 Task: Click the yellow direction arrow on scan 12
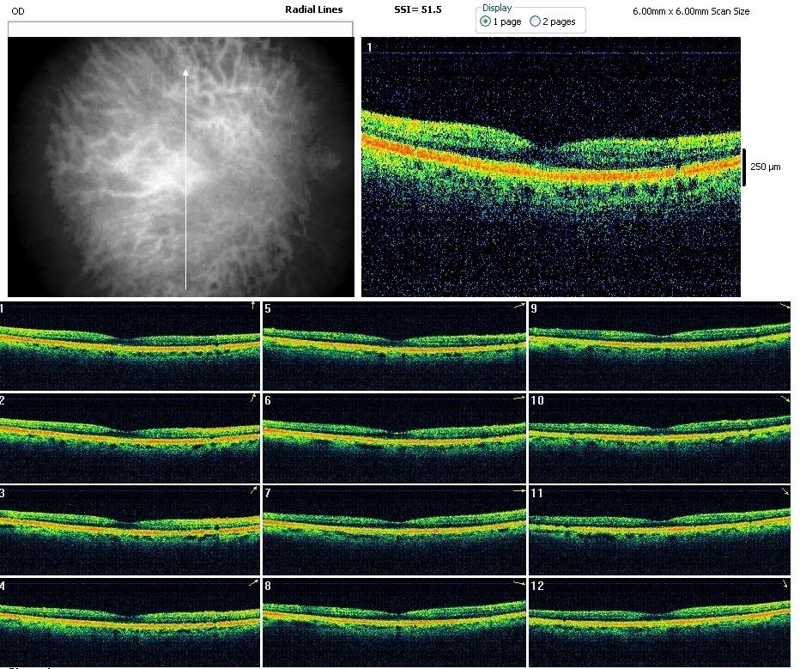(x=785, y=584)
